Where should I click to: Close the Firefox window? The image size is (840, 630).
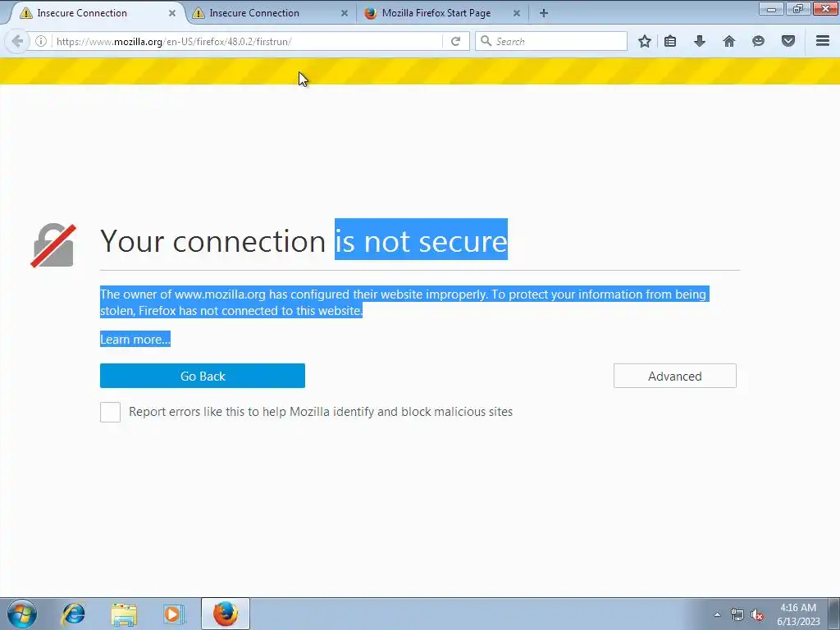pyautogui.click(x=825, y=8)
